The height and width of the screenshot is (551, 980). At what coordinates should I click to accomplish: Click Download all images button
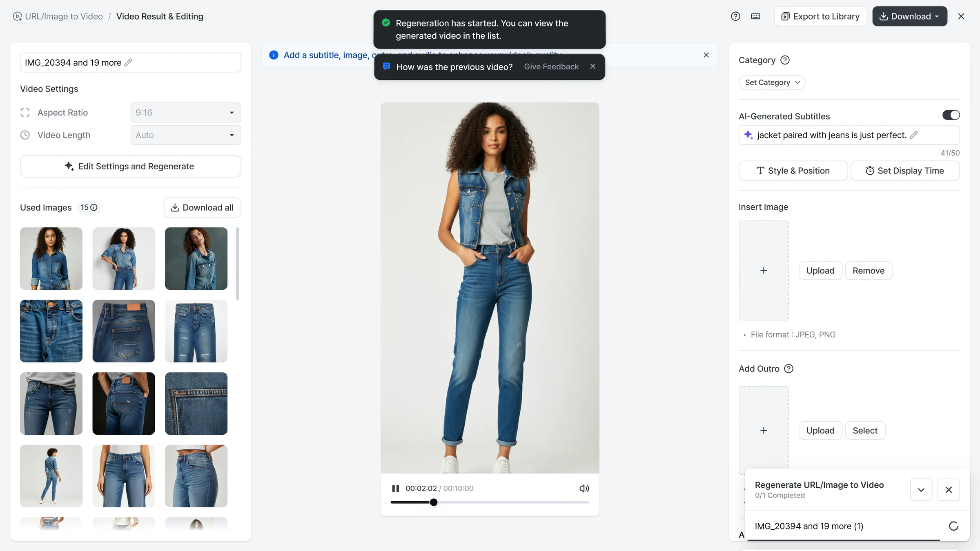click(x=202, y=207)
